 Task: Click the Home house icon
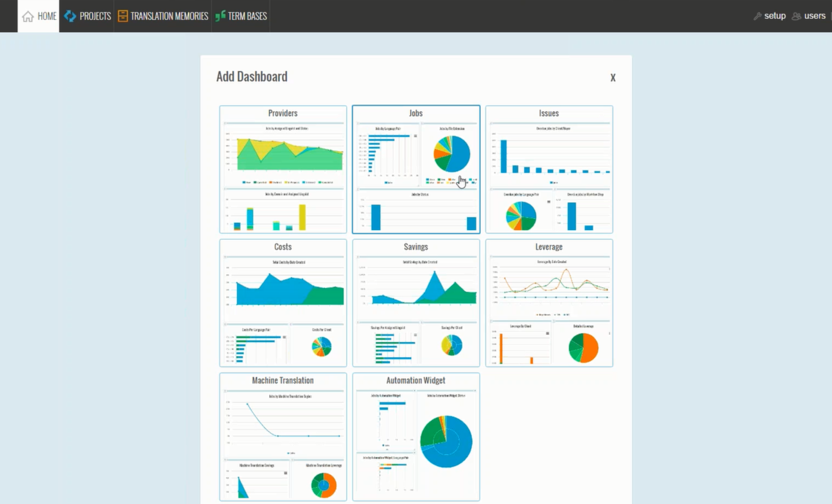point(28,16)
